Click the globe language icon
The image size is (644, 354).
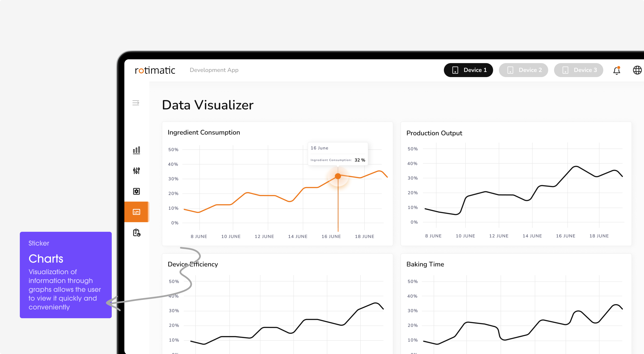tap(637, 70)
